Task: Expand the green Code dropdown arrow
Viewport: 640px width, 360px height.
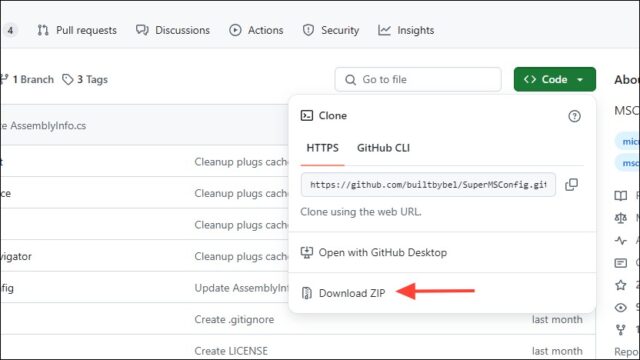Action: [580, 80]
